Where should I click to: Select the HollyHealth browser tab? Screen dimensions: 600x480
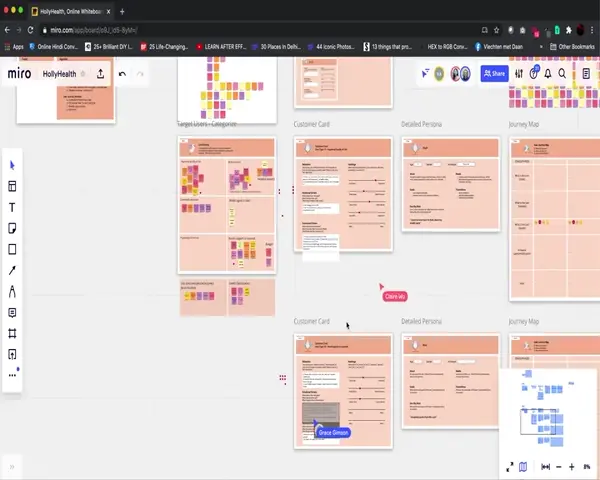(71, 11)
